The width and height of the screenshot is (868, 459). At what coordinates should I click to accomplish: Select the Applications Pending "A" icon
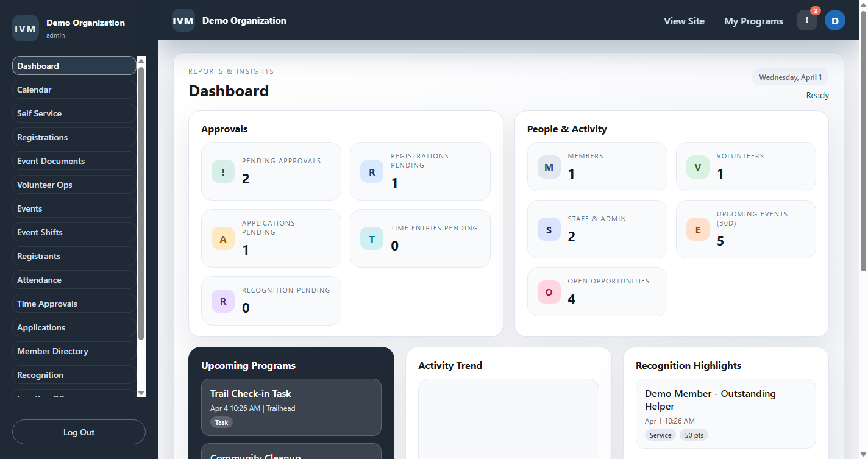click(222, 238)
